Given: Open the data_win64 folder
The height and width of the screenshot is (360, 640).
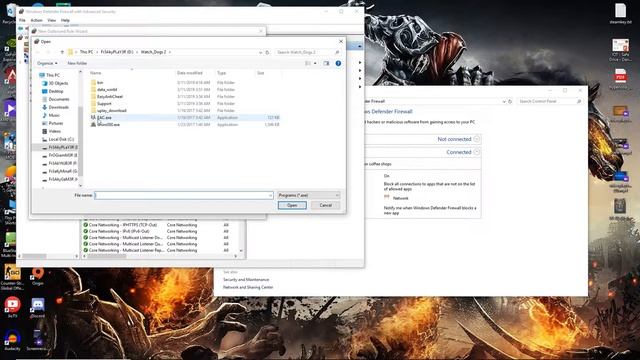Looking at the screenshot, I should point(107,90).
